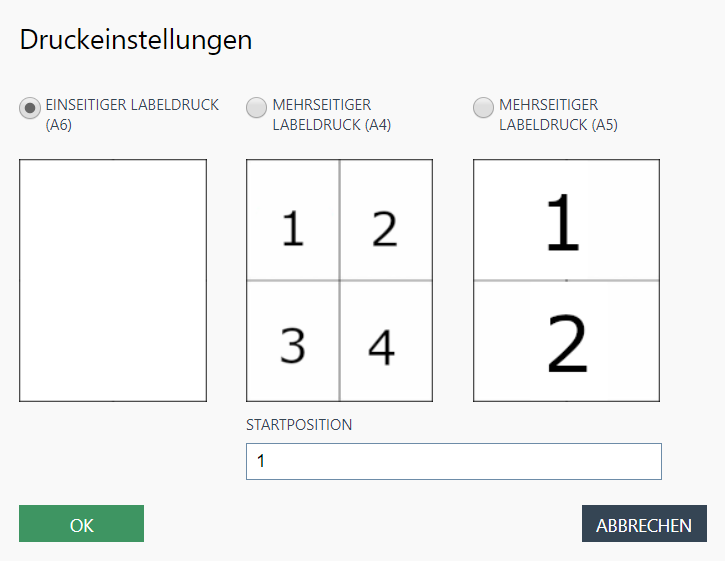Select the Einseitiger Labeldruck (A6) radio button
The width and height of the screenshot is (725, 561).
coord(30,107)
